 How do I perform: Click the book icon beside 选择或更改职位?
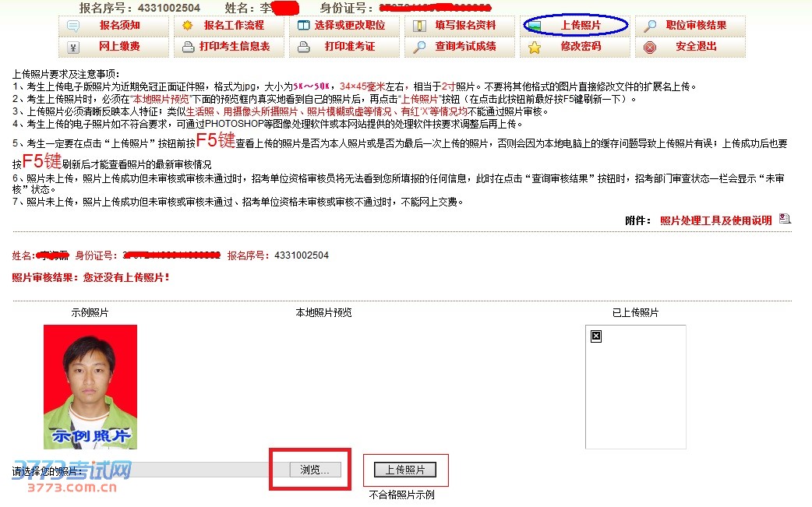[x=303, y=26]
